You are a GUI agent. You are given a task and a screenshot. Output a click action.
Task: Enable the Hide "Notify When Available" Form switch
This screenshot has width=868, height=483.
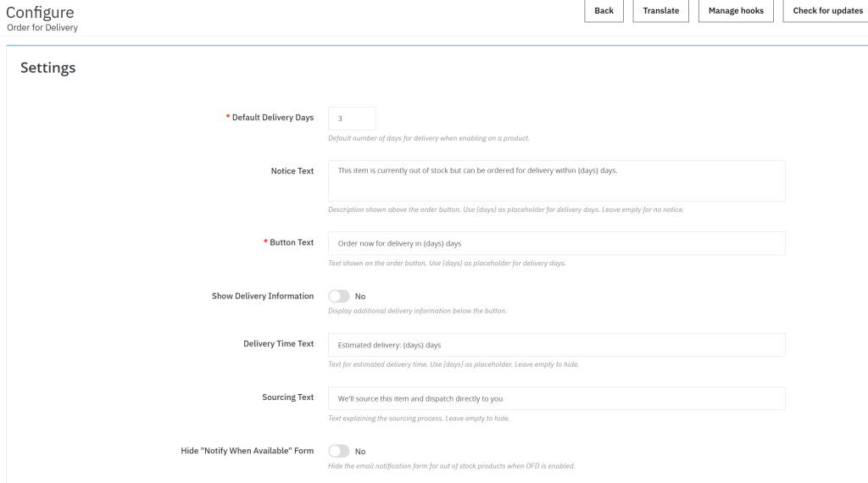pyautogui.click(x=339, y=452)
